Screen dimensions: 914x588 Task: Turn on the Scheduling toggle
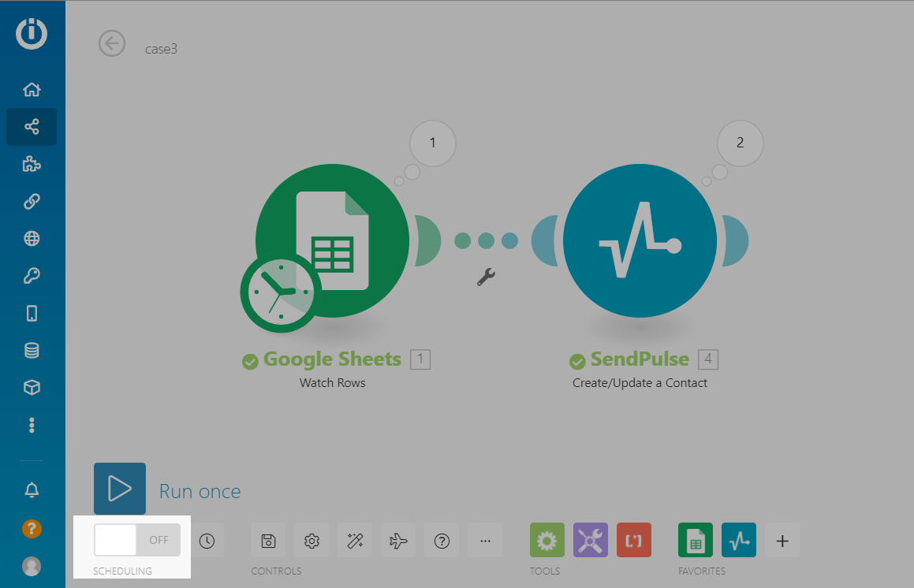point(137,540)
